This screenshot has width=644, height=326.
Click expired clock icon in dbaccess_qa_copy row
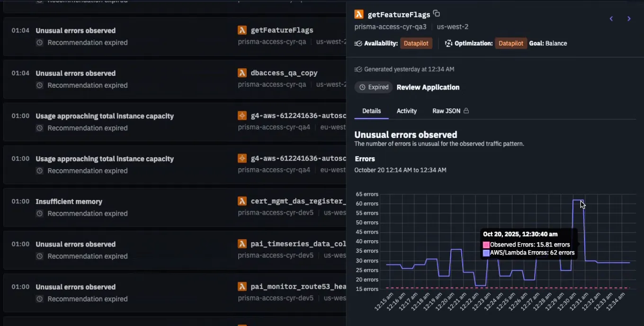40,85
